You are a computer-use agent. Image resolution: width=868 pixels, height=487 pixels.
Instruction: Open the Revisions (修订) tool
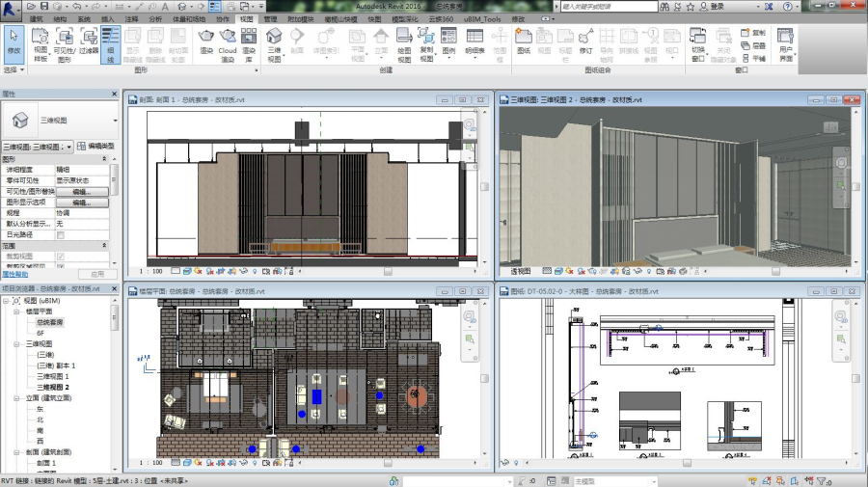(x=585, y=42)
